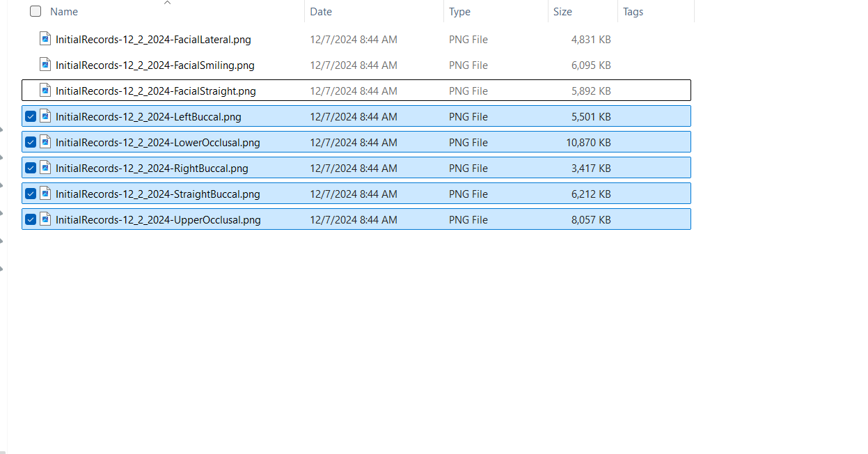Viewport: 868px width, 454px height.
Task: Click the 5,892 KB size value
Action: coord(591,91)
